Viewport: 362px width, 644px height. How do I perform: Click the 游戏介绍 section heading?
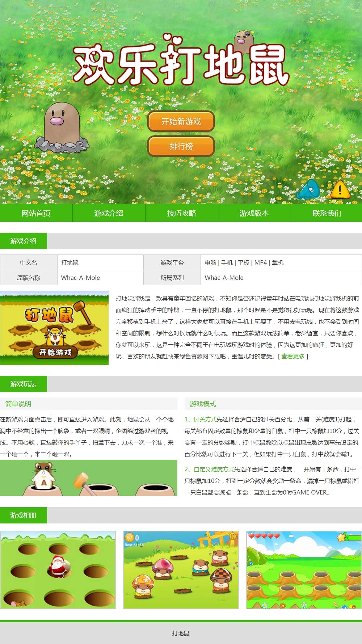click(x=24, y=241)
